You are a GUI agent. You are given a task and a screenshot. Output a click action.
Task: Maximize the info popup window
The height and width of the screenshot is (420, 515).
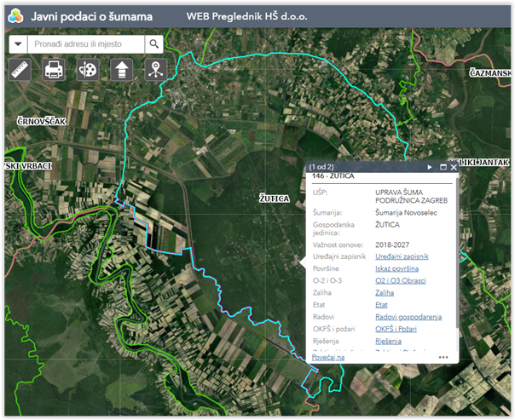click(x=443, y=167)
